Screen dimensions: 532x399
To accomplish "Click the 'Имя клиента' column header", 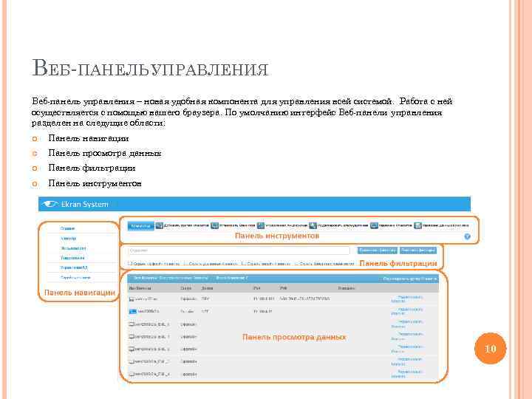I will tap(140, 288).
